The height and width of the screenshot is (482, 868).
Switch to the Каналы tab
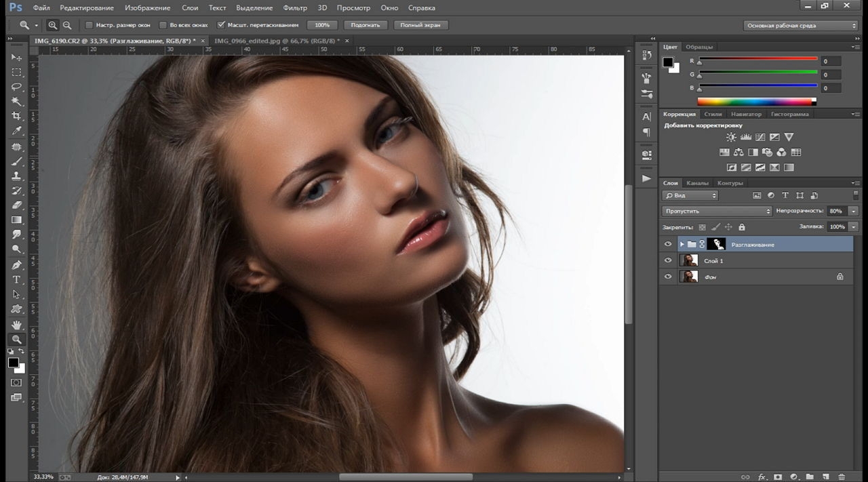(697, 183)
